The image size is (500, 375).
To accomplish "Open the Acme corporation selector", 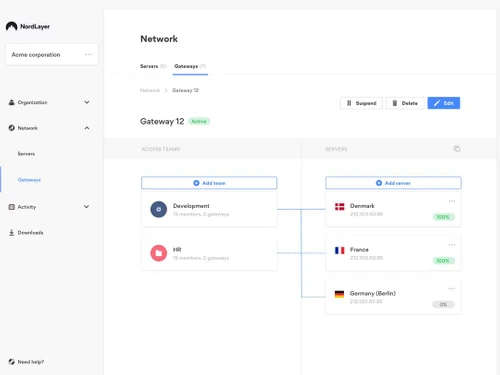I will pyautogui.click(x=52, y=54).
